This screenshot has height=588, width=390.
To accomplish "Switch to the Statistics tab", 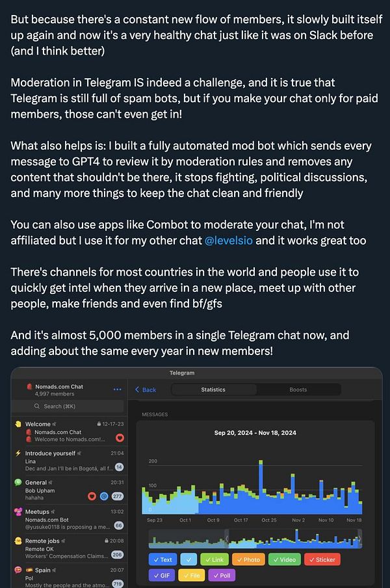I will pos(214,390).
